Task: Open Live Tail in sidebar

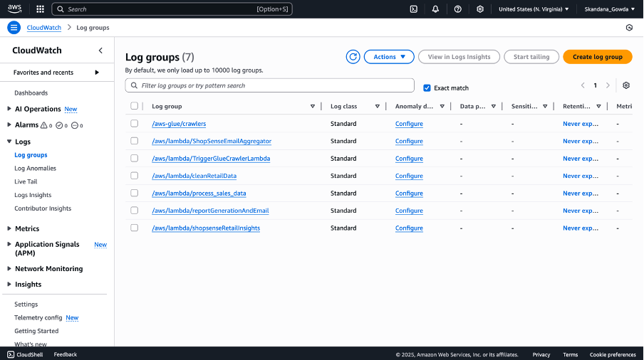Action: 26,181
